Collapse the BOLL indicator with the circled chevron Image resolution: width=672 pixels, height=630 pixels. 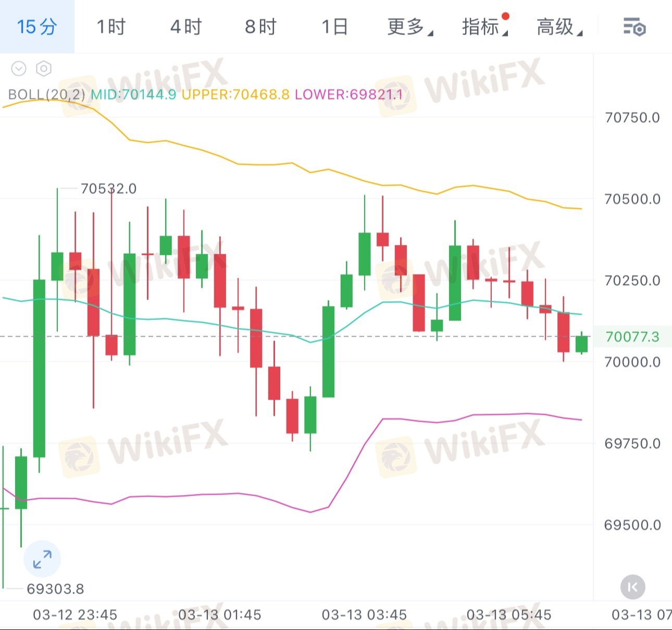point(19,68)
